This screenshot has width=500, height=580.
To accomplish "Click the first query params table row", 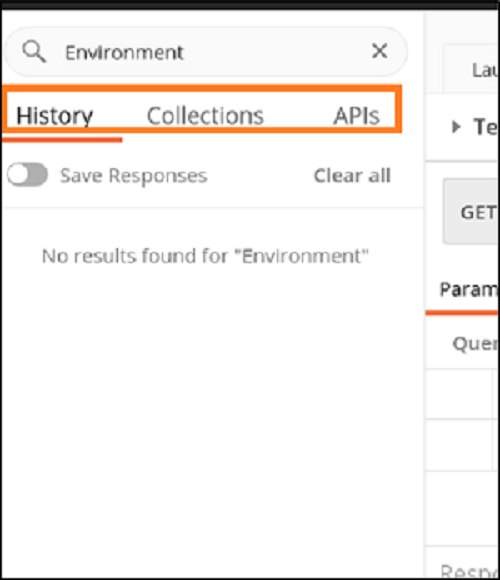I will (x=462, y=394).
